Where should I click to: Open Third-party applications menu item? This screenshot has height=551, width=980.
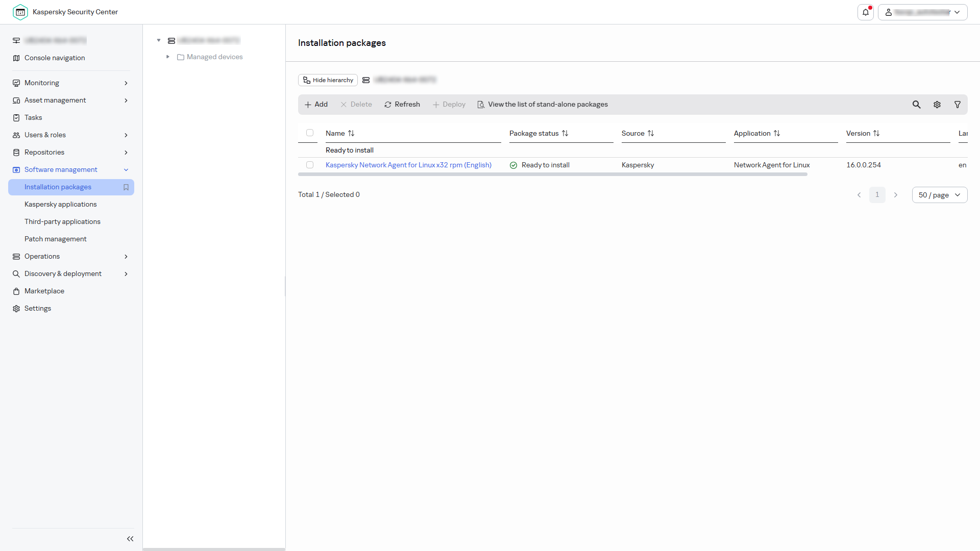pos(62,221)
